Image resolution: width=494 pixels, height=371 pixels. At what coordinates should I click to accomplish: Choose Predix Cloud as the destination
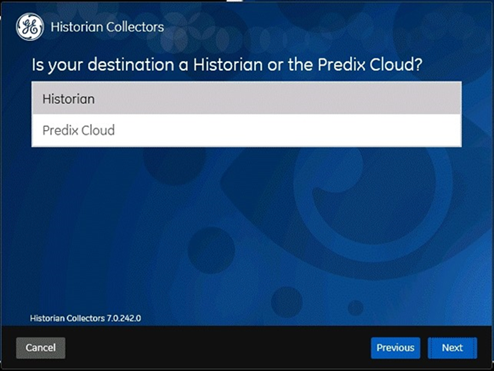(x=246, y=130)
